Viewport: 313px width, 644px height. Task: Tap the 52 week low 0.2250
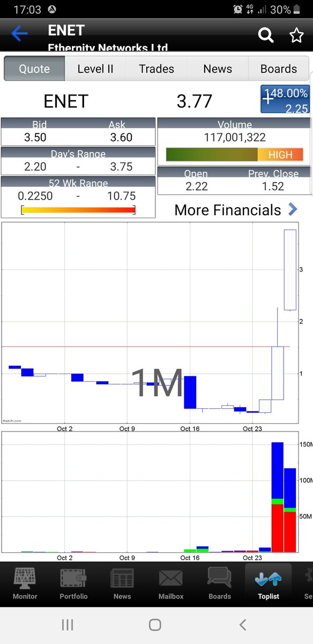[x=35, y=196]
